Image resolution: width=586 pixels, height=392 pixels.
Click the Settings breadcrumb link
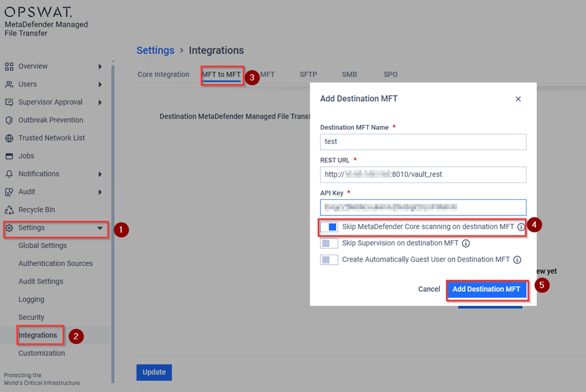[x=156, y=50]
